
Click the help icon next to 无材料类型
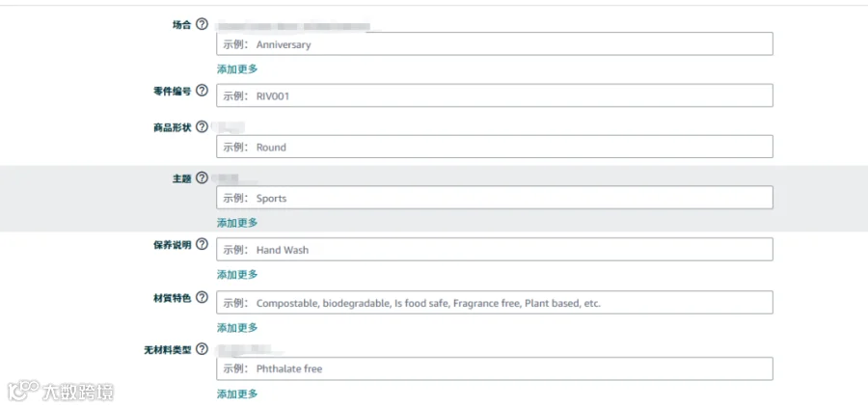click(203, 349)
